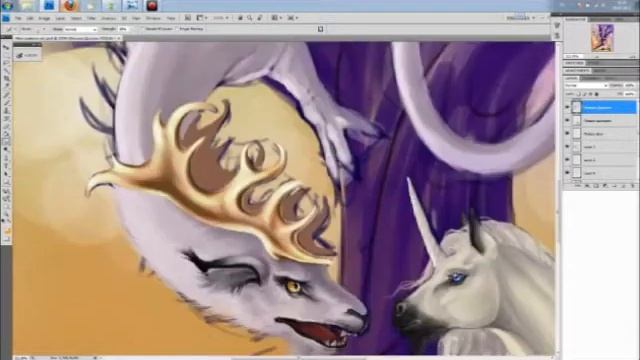Image resolution: width=640 pixels, height=360 pixels.
Task: Open the Window menu
Action: click(x=153, y=18)
